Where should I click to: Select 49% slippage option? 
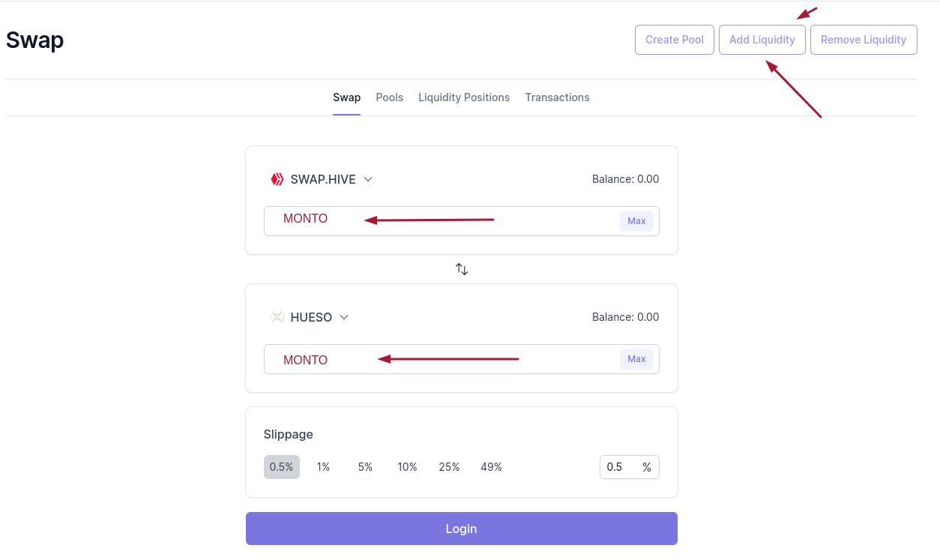(x=491, y=467)
